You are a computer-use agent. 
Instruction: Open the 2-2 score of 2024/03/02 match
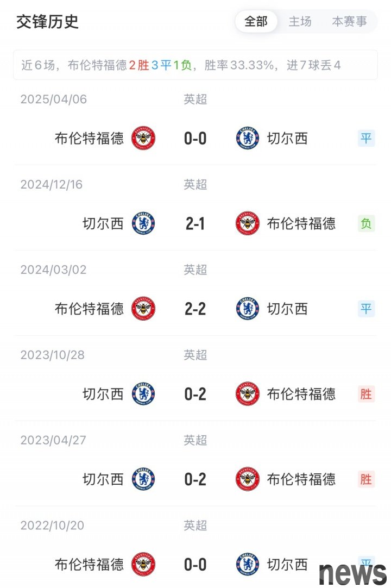[x=195, y=309]
